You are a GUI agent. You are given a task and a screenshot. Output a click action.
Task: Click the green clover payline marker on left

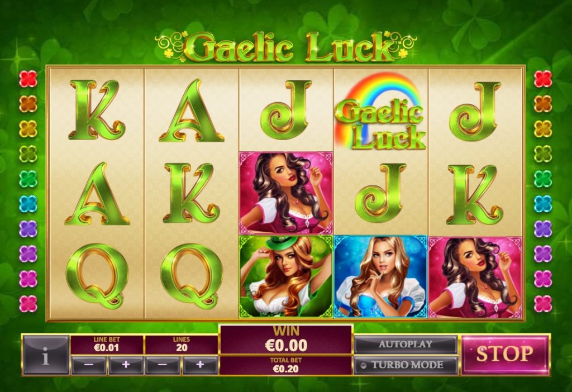point(28,179)
